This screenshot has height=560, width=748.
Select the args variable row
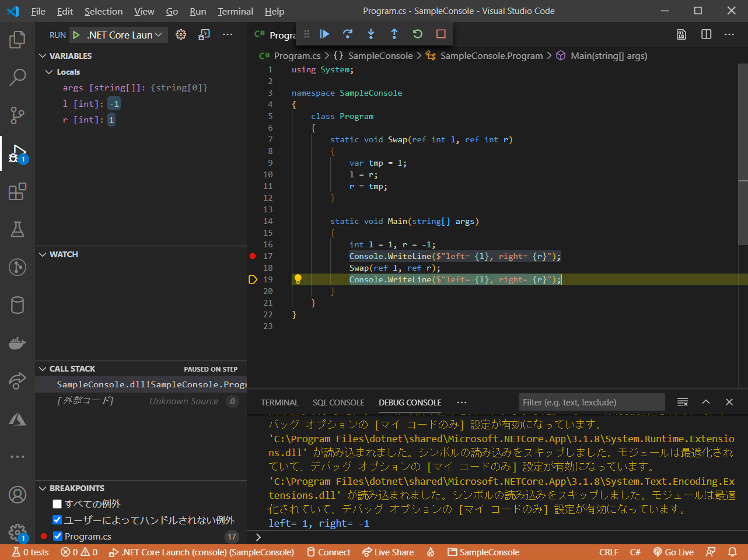(x=141, y=87)
